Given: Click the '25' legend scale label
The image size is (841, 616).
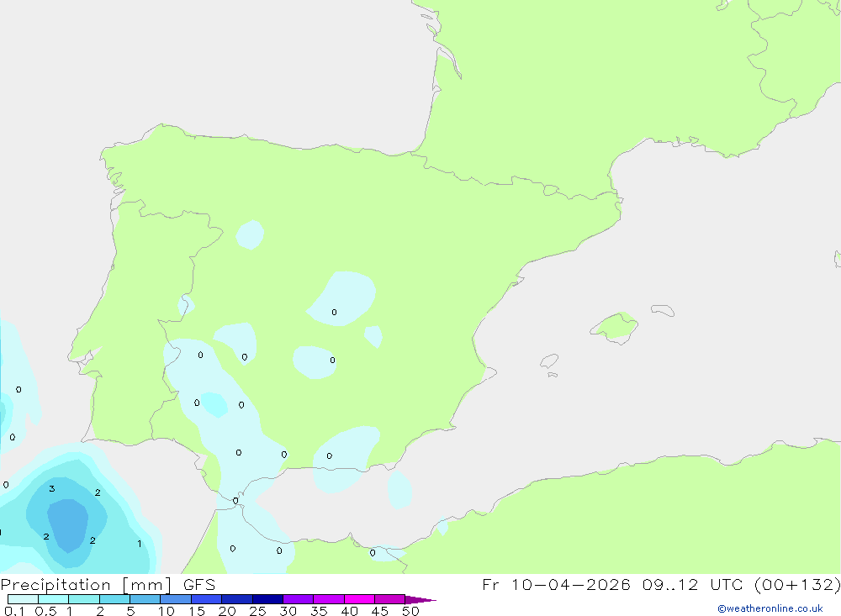Looking at the screenshot, I should tap(257, 611).
